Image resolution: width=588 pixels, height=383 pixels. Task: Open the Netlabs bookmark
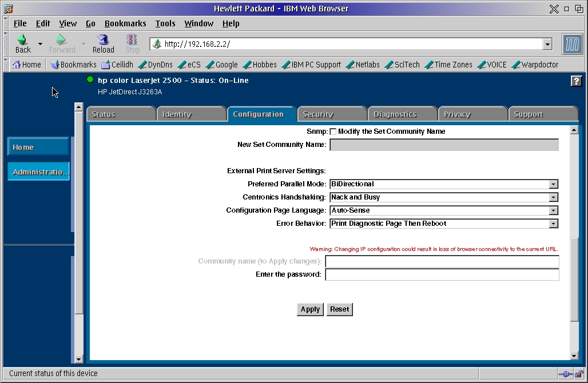pos(363,65)
